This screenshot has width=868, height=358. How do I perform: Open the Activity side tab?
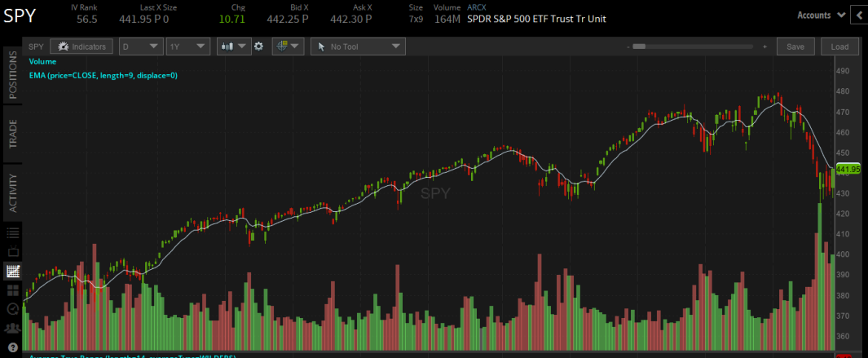(13, 192)
